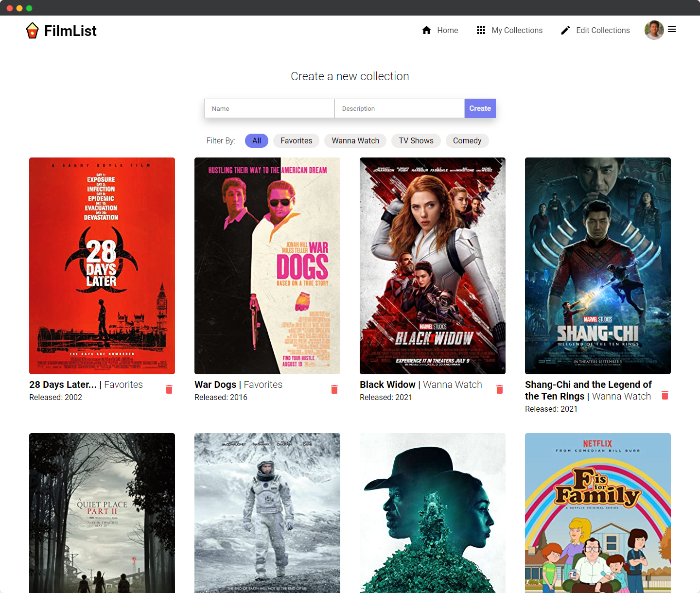Image resolution: width=700 pixels, height=593 pixels.
Task: Click the Edit Collections pencil icon
Action: 565,30
